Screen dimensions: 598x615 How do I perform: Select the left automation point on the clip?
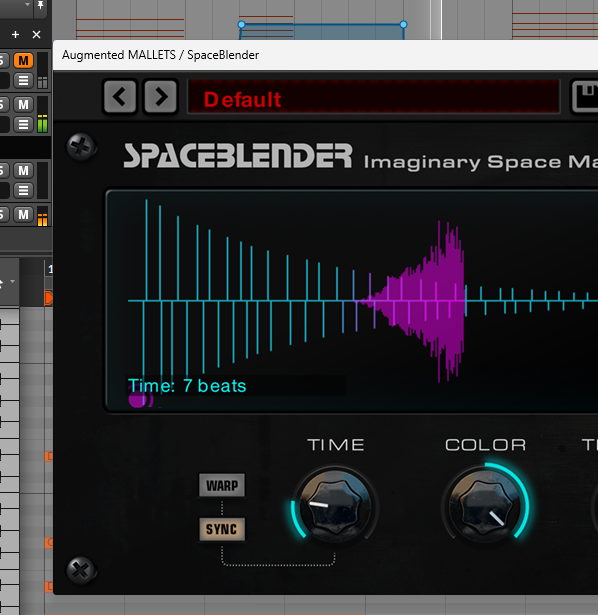tap(242, 25)
